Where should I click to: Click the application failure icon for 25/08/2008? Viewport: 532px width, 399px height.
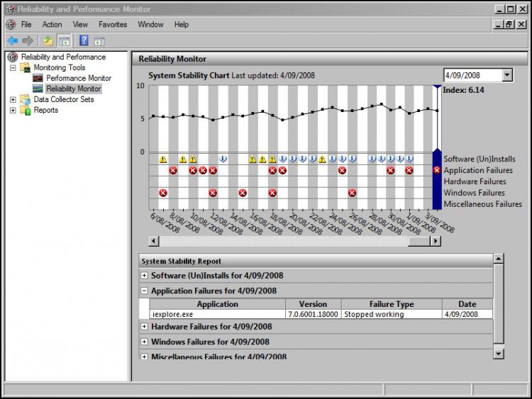point(343,170)
